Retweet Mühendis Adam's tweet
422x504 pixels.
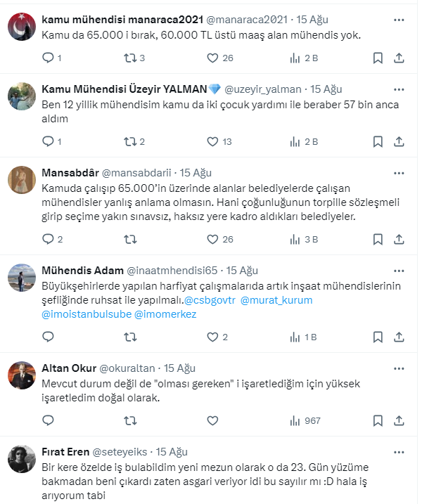coord(130,337)
